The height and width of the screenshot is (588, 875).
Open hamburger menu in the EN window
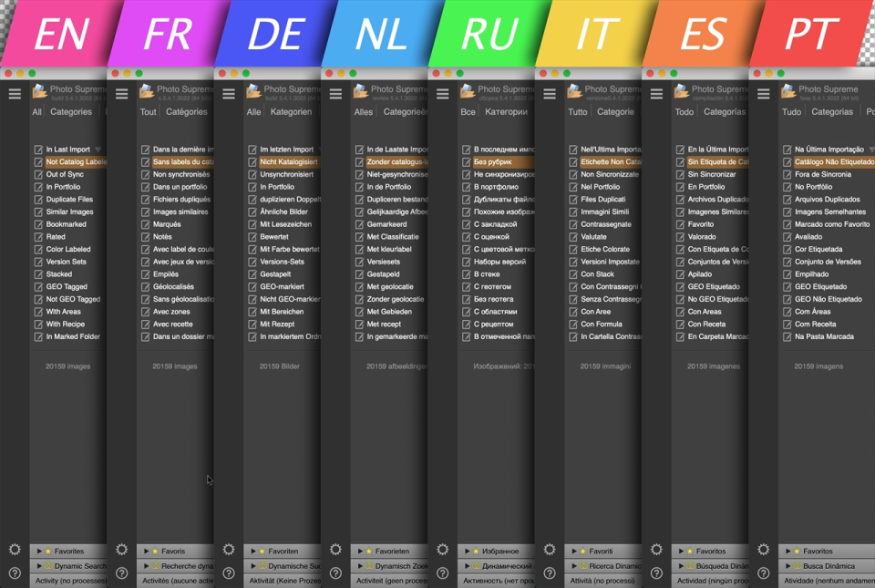(15, 94)
